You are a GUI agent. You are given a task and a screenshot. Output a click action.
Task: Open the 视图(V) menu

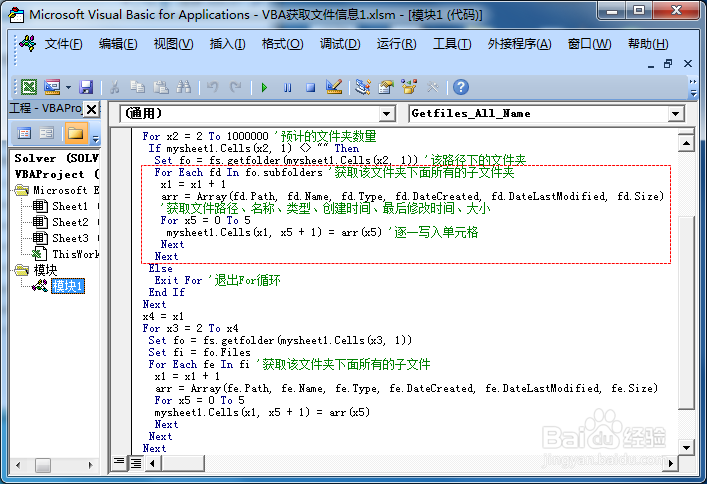[173, 44]
